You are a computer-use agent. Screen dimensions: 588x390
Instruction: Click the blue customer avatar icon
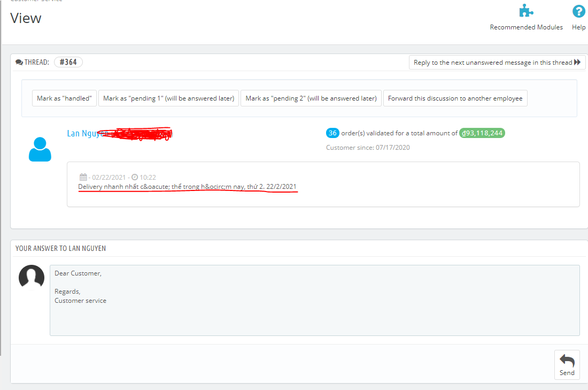pyautogui.click(x=40, y=149)
